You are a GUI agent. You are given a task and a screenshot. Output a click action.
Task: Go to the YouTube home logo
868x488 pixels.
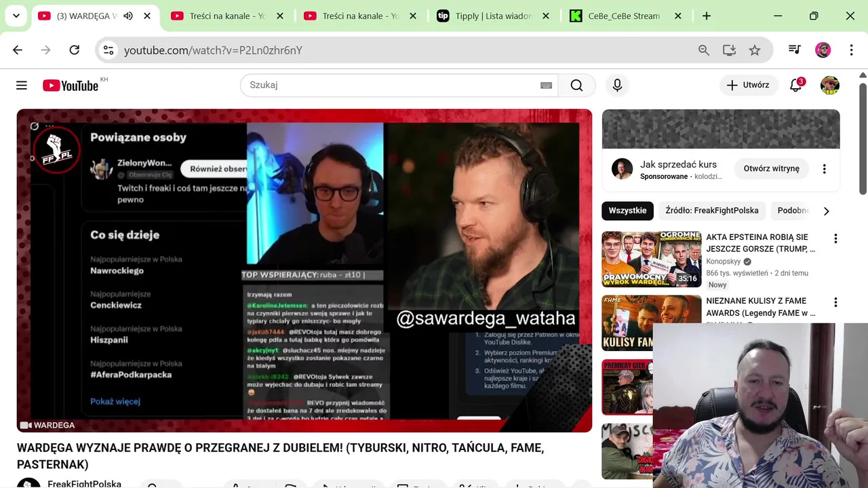pyautogui.click(x=71, y=85)
